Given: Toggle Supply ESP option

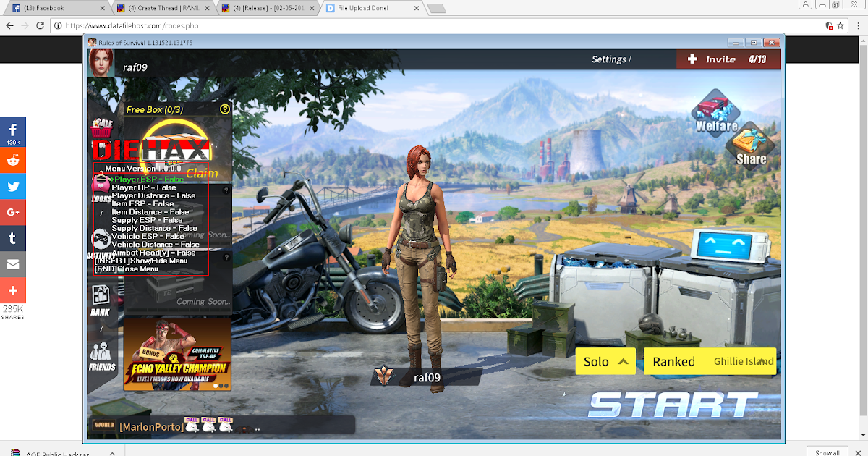Looking at the screenshot, I should [147, 220].
